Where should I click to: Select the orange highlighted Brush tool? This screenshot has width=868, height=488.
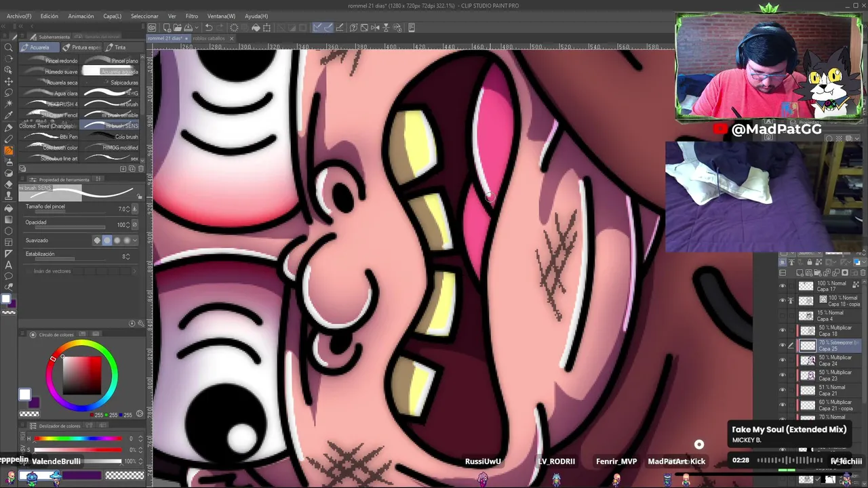8,150
